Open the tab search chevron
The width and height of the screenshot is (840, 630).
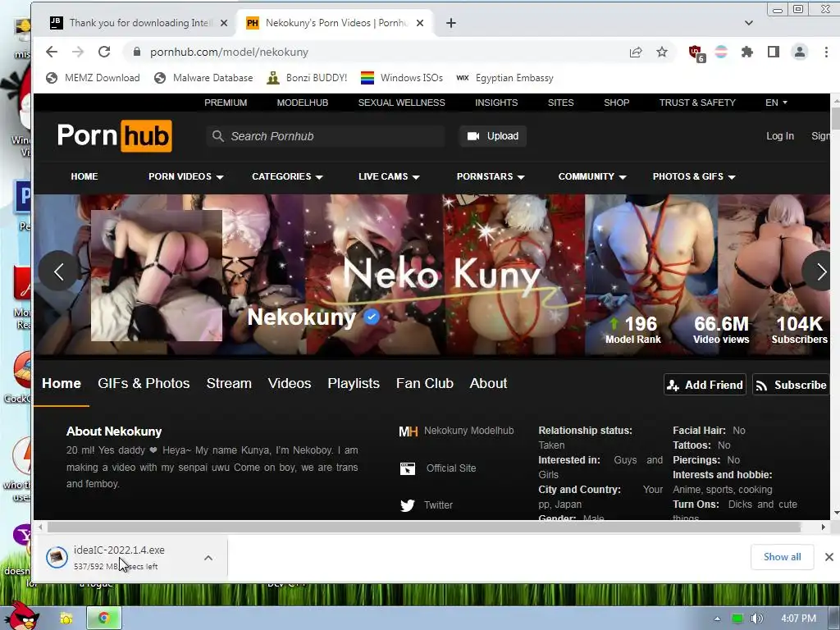click(x=749, y=23)
